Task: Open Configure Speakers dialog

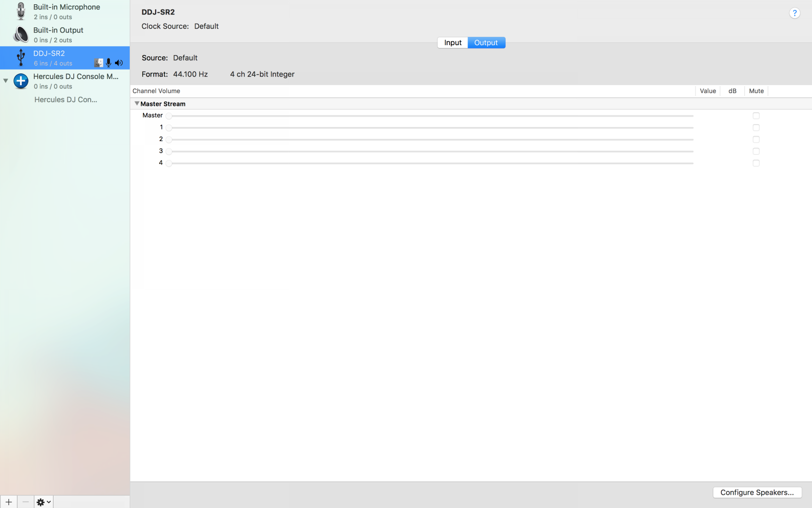Action: click(x=757, y=492)
